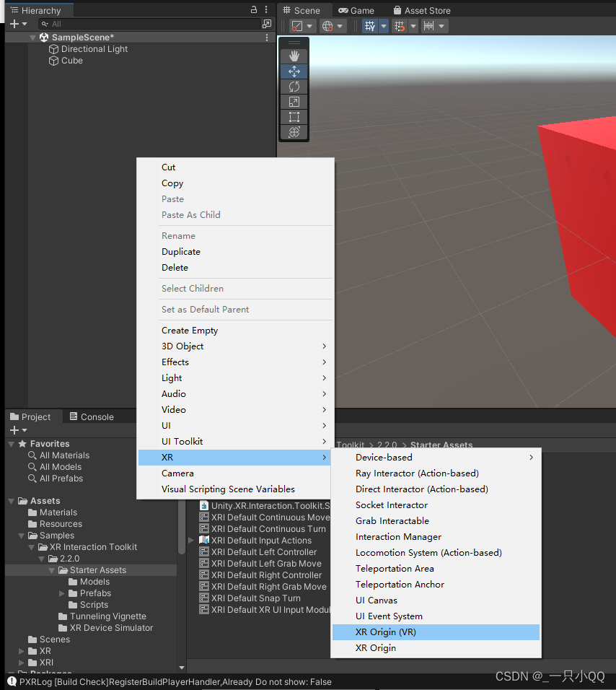Screen dimensions: 616x690
Task: Open the grid snapping dropdown arrow
Action: [x=413, y=26]
